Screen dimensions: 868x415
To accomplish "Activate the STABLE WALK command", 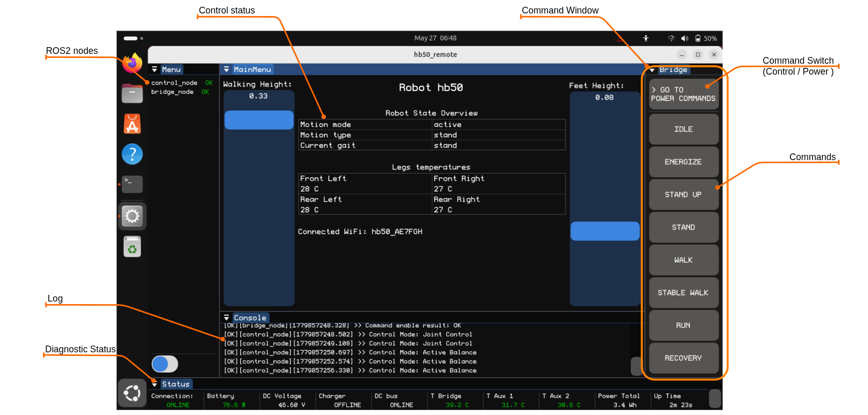I will click(684, 292).
